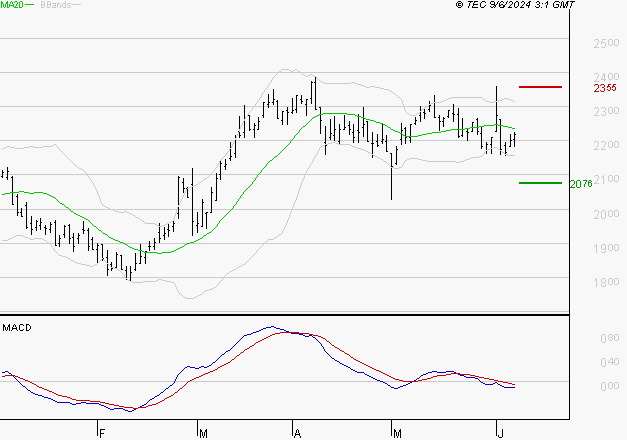
Task: Click the MACD 000 axis label
Action: tap(610, 386)
